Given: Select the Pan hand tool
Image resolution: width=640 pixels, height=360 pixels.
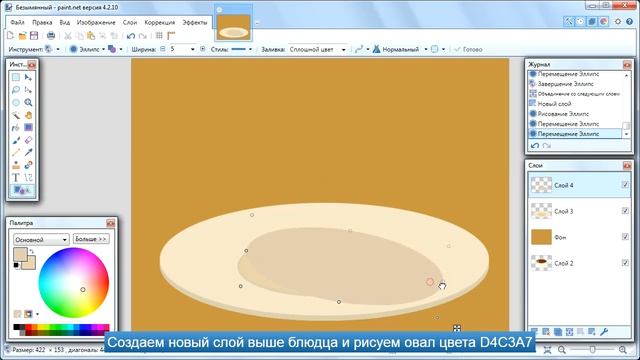Looking at the screenshot, I should tap(28, 115).
